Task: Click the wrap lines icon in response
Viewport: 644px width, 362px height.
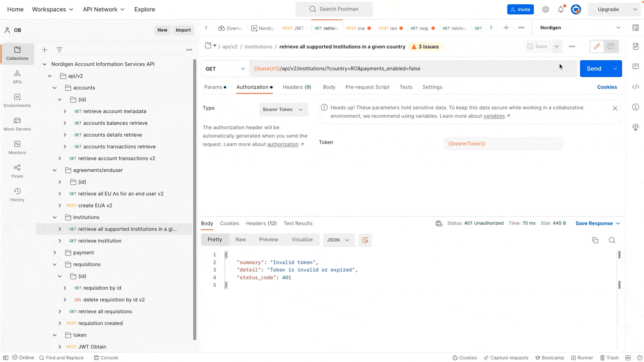Action: (365, 240)
